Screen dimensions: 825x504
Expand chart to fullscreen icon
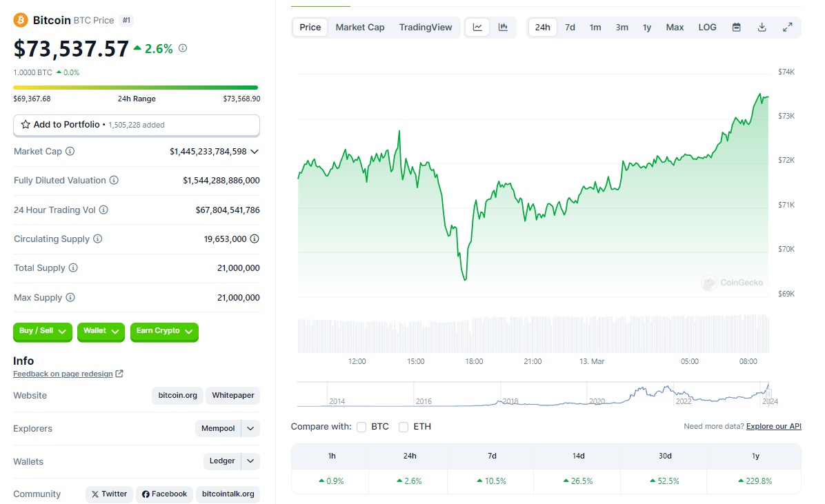click(x=788, y=28)
